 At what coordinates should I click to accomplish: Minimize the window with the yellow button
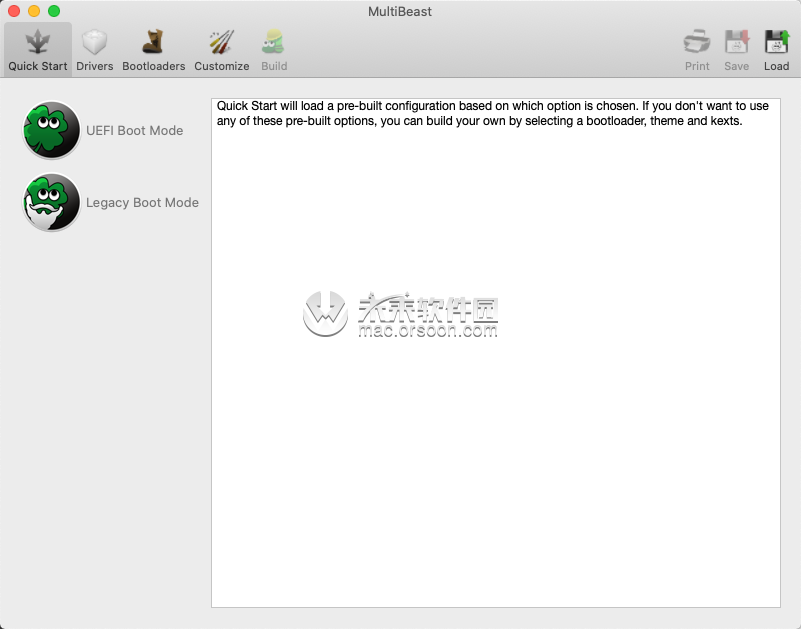click(34, 11)
